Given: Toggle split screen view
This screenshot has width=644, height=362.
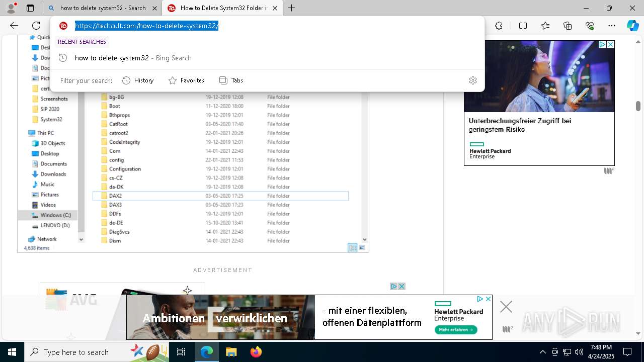Looking at the screenshot, I should [x=523, y=26].
